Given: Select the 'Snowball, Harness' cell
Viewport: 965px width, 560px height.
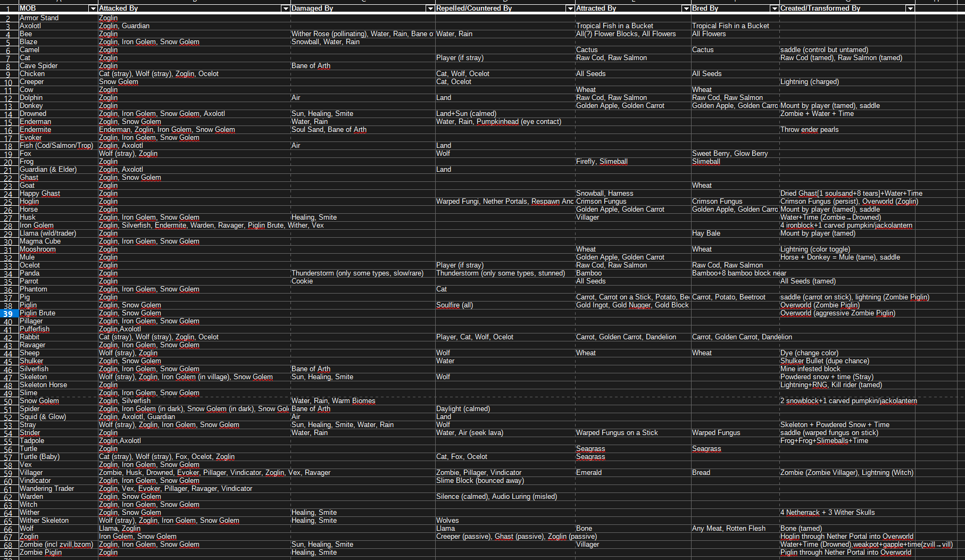Looking at the screenshot, I should 633,194.
